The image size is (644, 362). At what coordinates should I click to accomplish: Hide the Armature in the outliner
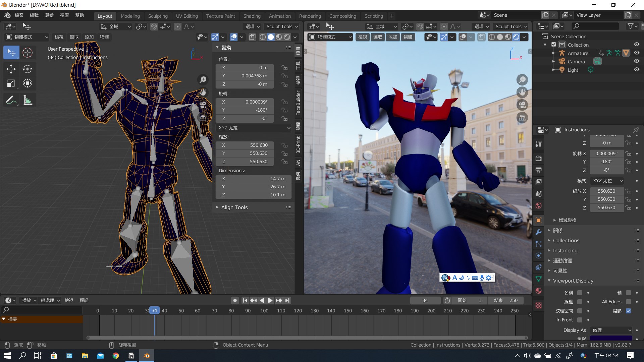point(636,53)
